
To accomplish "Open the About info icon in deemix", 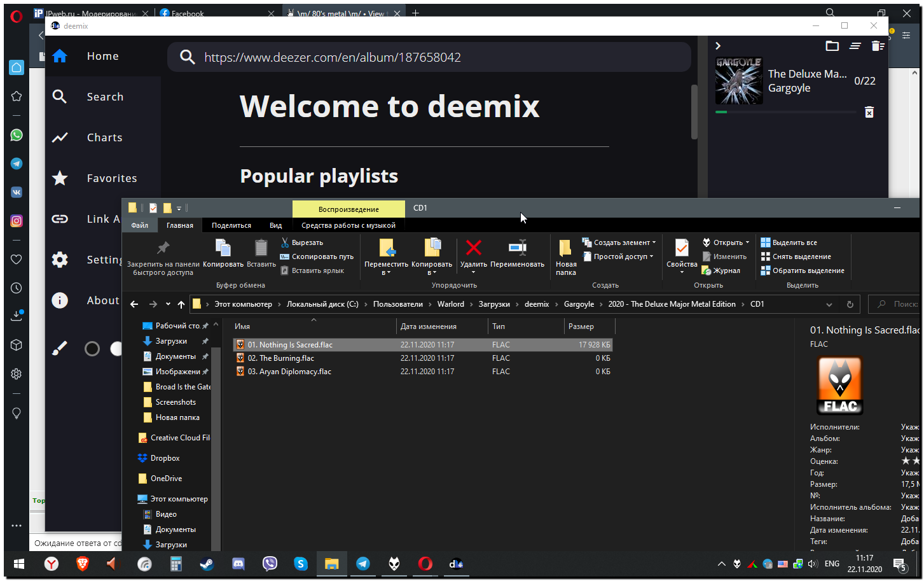I will pos(60,300).
